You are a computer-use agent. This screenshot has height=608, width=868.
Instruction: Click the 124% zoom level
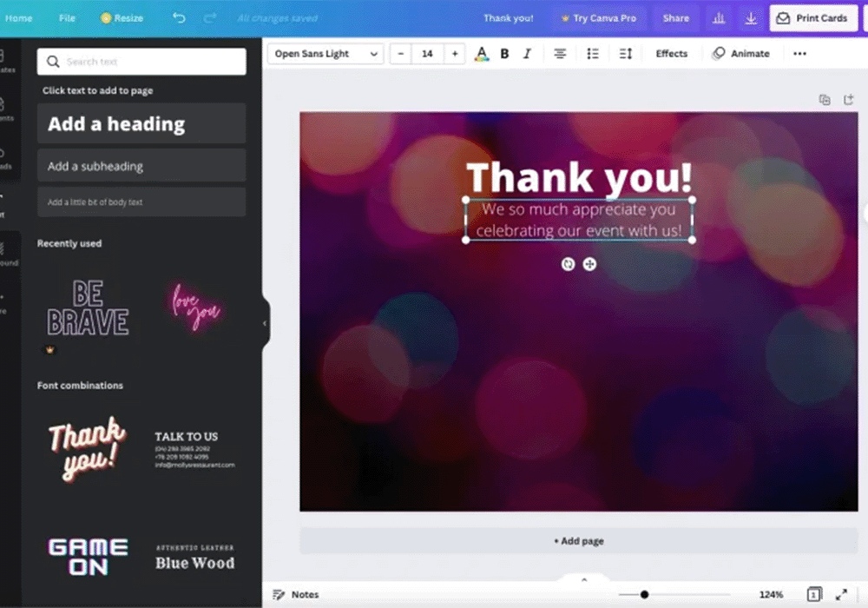click(771, 595)
